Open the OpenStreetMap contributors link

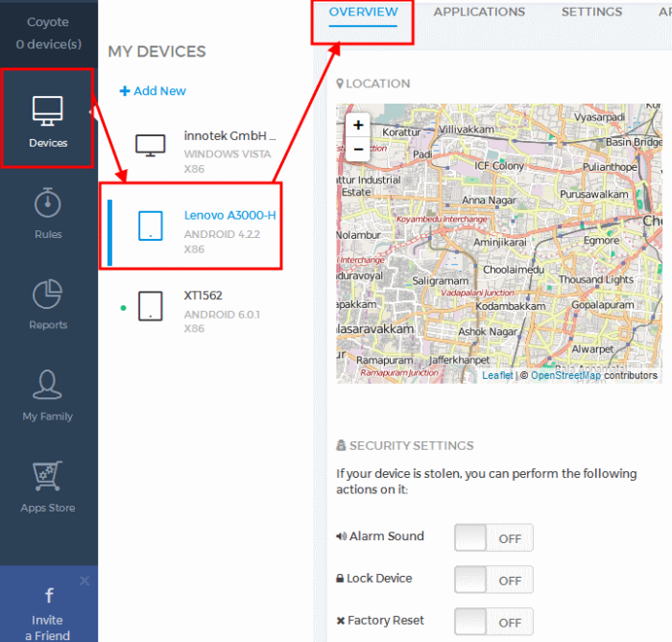(565, 375)
